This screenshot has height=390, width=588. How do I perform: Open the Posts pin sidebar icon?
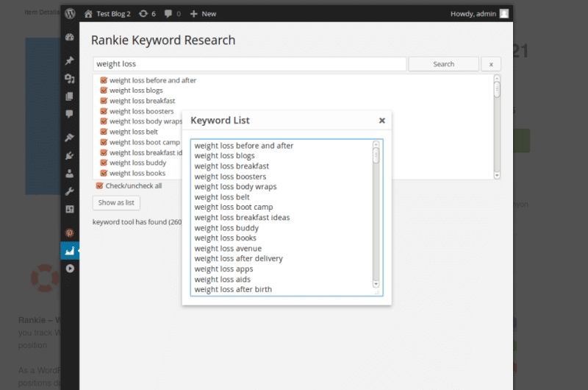coord(70,60)
